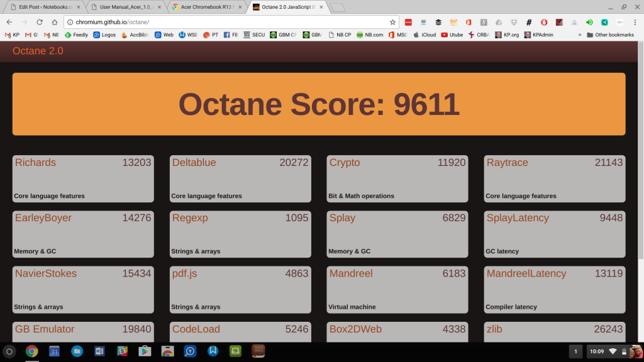Viewport: 644px width, 362px height.
Task: Click the Mandreel score value 6183
Action: [454, 273]
